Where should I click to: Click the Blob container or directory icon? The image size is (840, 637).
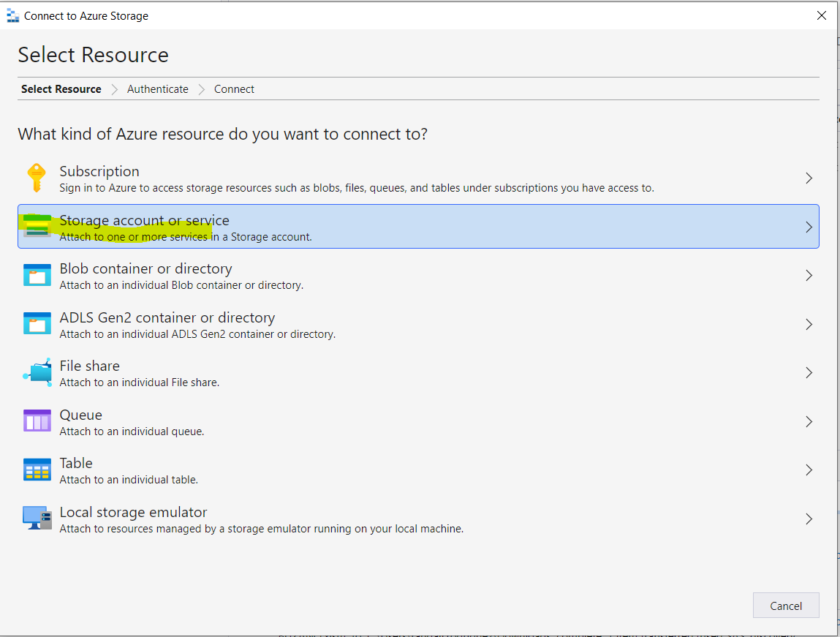(x=37, y=275)
